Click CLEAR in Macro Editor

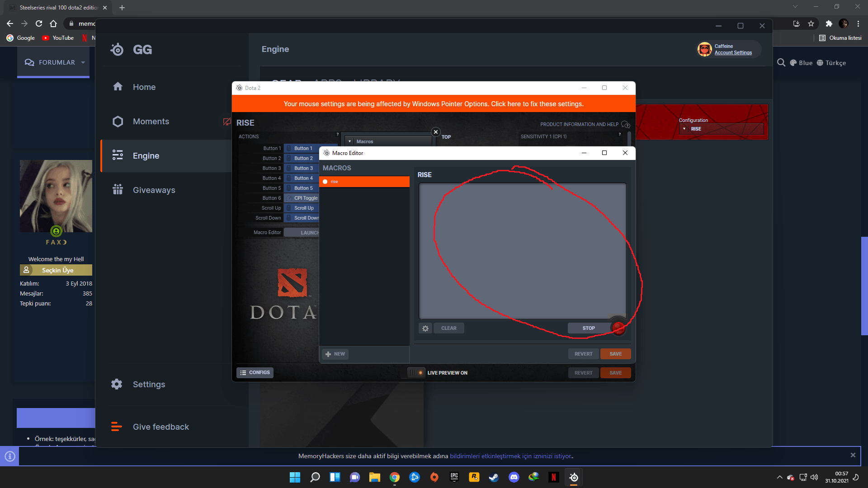coord(449,328)
